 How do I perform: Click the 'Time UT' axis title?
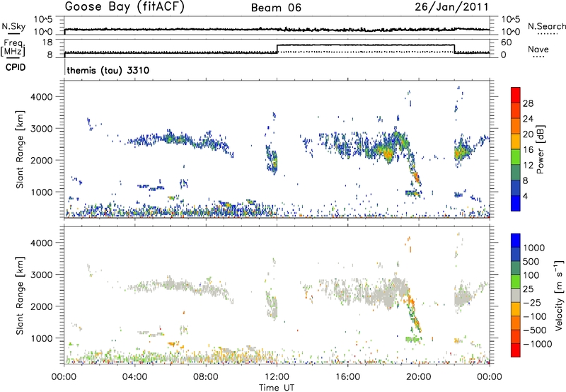277,387
